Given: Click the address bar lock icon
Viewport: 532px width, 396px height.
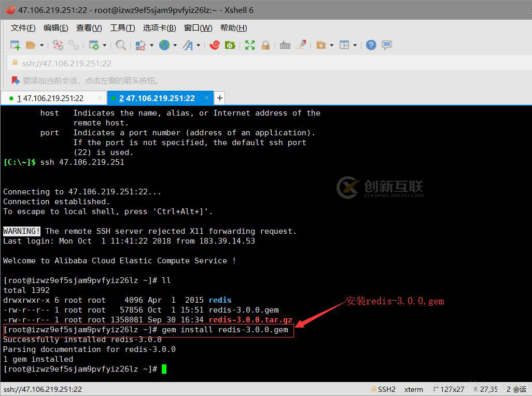Looking at the screenshot, I should (x=15, y=63).
